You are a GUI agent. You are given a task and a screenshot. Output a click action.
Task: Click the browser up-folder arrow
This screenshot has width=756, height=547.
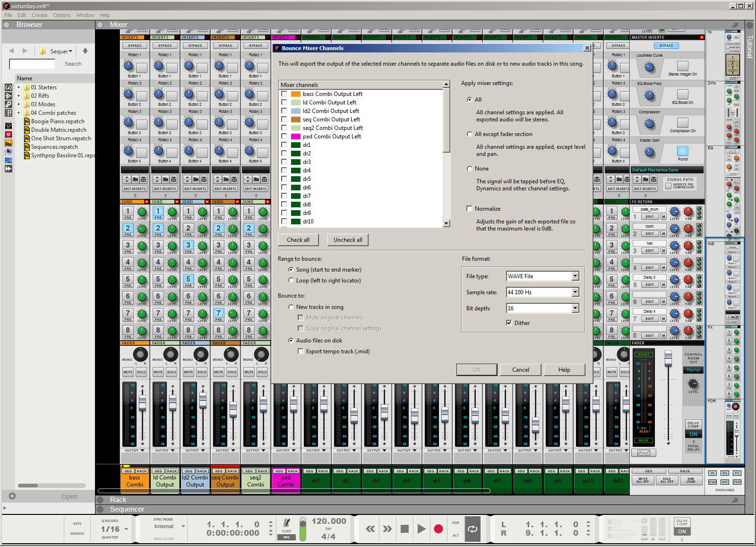85,51
